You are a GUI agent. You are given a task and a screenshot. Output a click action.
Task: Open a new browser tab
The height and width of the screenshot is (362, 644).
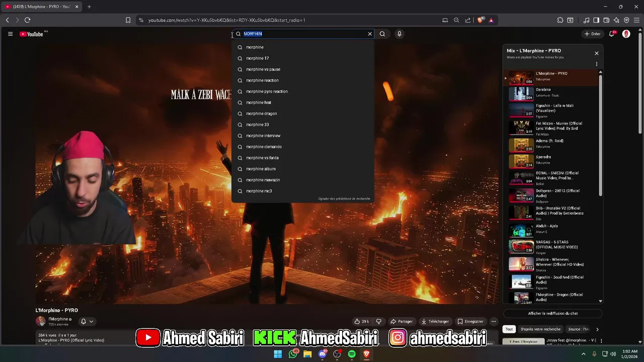[x=89, y=7]
